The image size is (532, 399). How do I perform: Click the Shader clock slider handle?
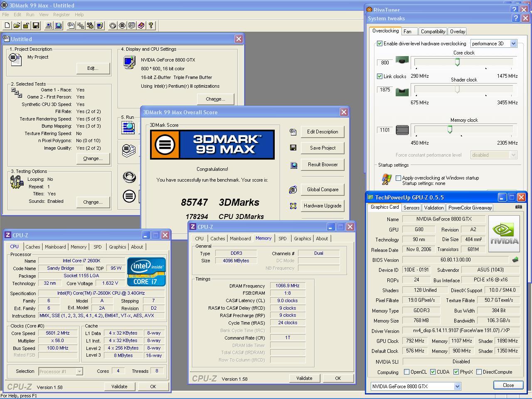pyautogui.click(x=457, y=89)
